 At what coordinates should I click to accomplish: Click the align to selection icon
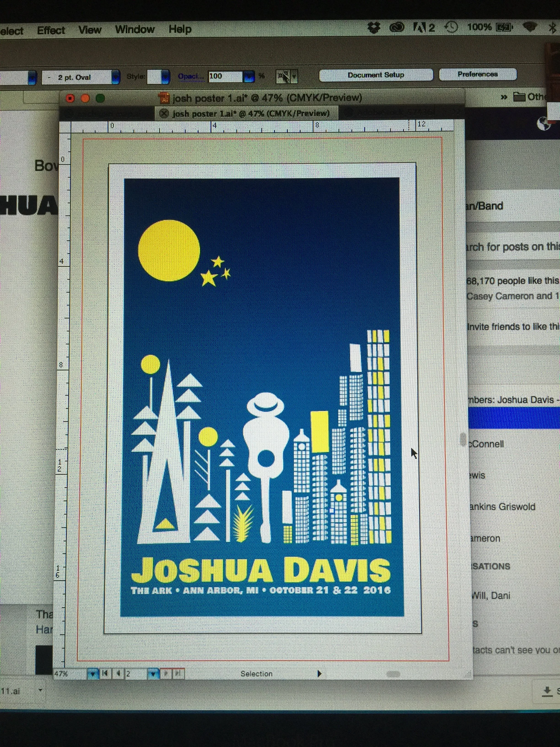(x=283, y=77)
